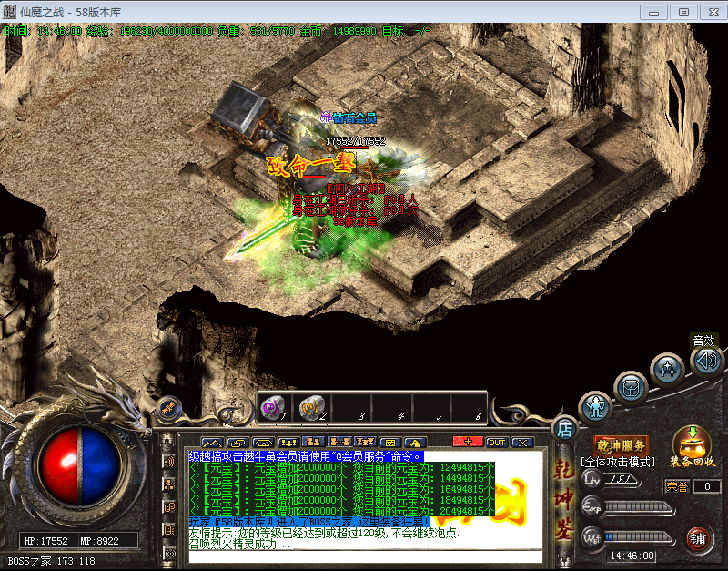Click the trophy cups ranking toolbar icon
The width and height of the screenshot is (728, 571).
tap(365, 443)
